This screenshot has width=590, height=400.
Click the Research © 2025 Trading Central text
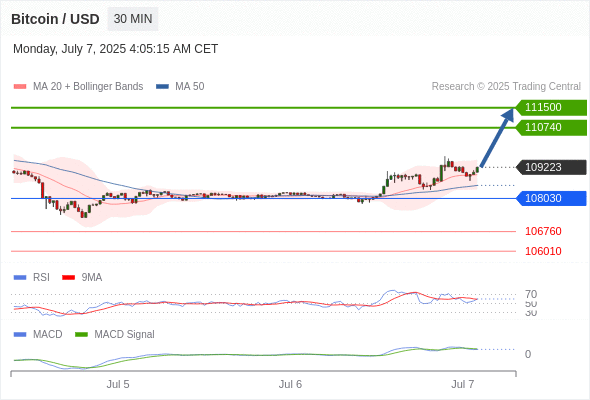[506, 87]
